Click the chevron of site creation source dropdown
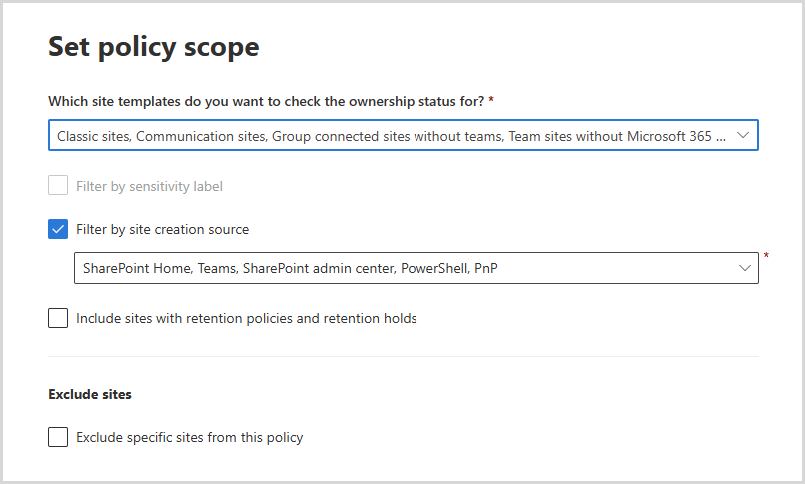The width and height of the screenshot is (805, 484). 744,268
